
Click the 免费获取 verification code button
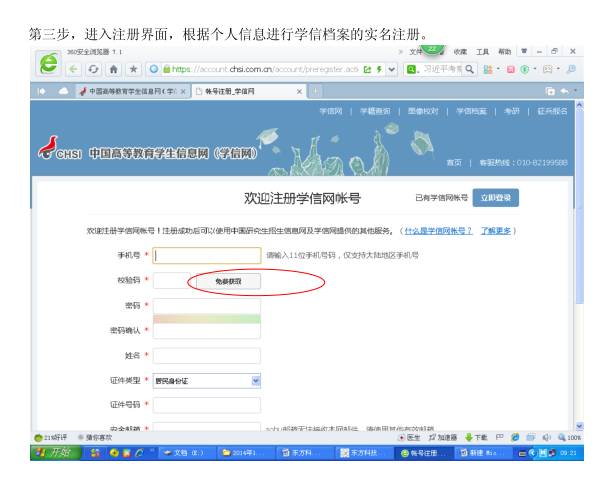click(224, 282)
